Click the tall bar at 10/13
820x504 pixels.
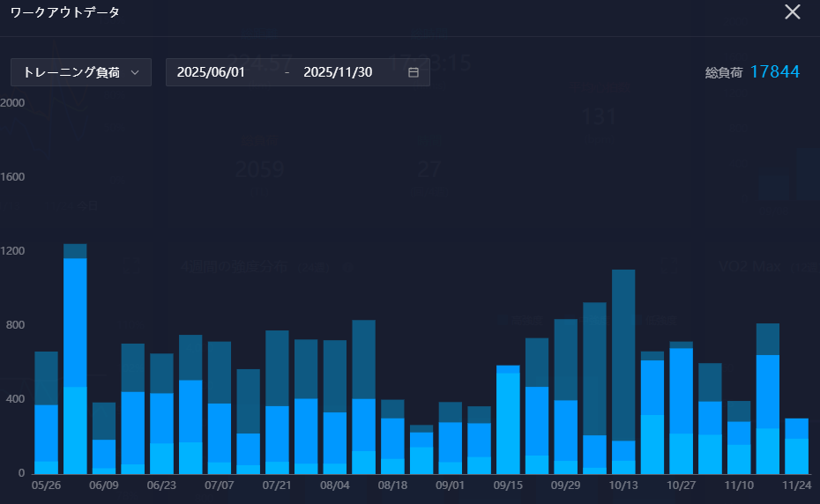click(623, 372)
